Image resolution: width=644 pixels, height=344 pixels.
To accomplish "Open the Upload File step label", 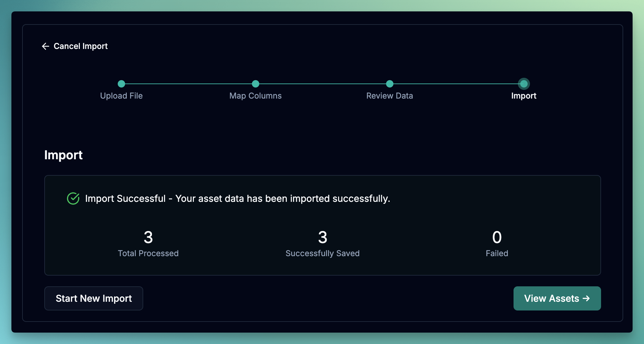I will [121, 96].
